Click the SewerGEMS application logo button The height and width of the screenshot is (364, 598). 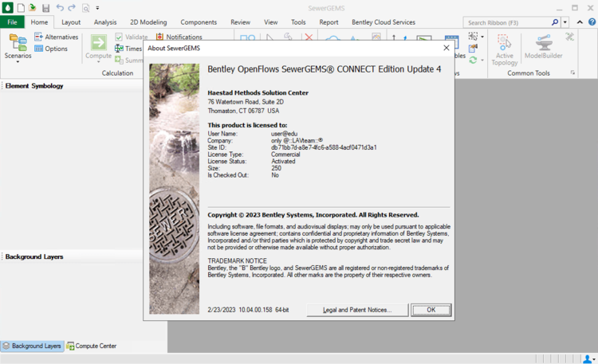click(8, 8)
